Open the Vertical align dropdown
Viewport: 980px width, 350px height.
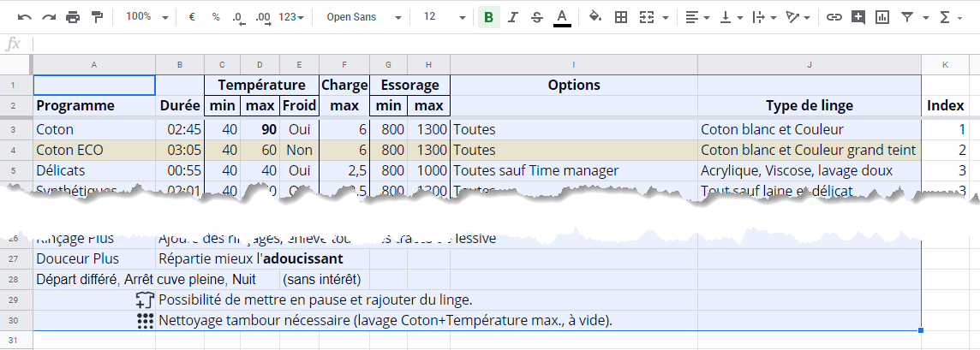[731, 17]
